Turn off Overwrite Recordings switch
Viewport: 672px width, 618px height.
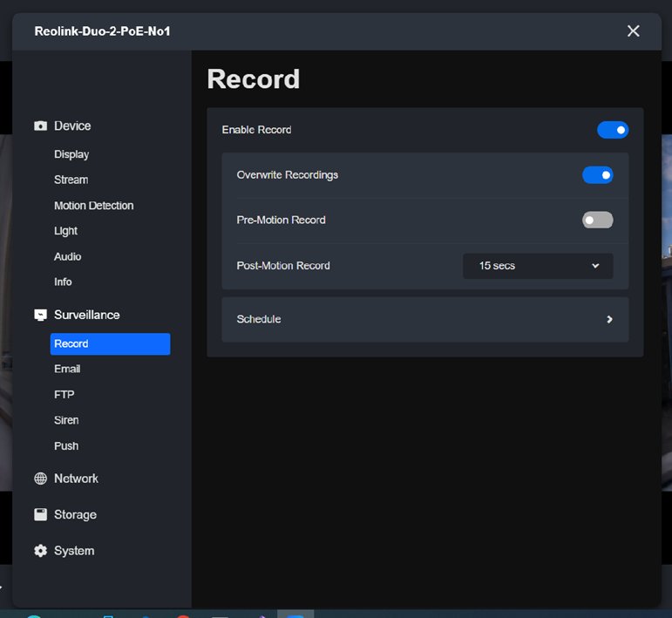click(x=597, y=175)
